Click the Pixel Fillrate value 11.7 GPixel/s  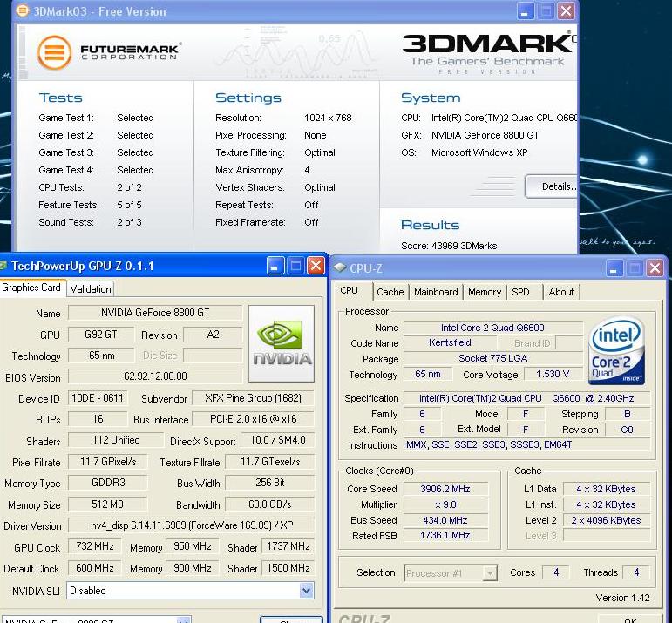(108, 462)
